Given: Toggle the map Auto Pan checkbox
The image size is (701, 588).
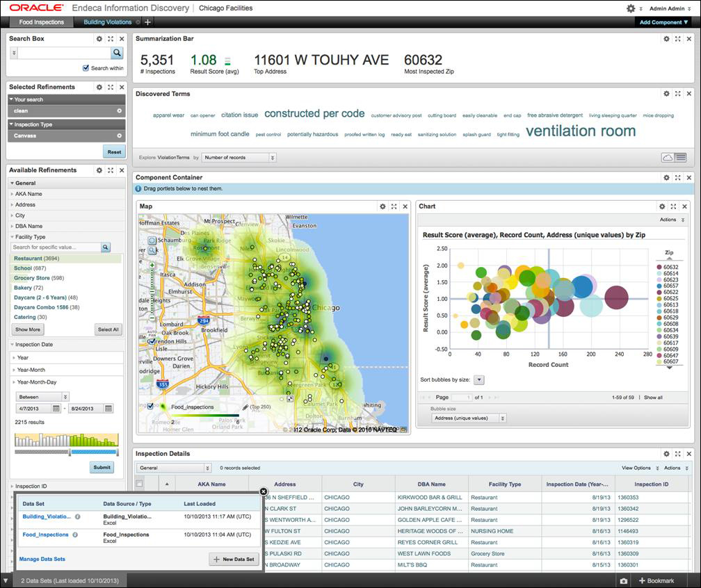Looking at the screenshot, I should (x=152, y=341).
